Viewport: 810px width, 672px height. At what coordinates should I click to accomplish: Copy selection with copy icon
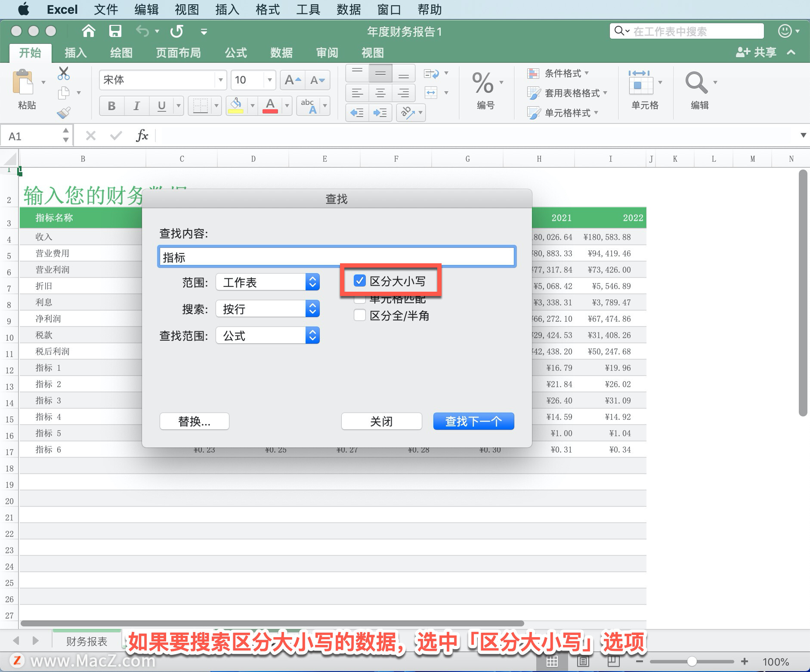tap(64, 92)
